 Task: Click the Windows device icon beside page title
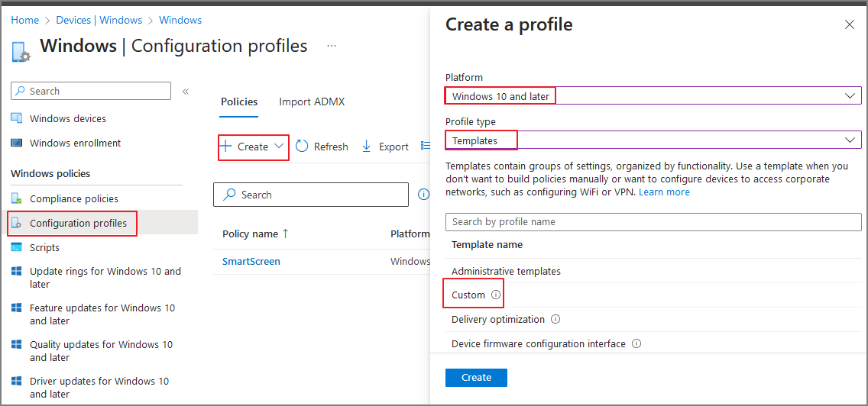(x=21, y=51)
